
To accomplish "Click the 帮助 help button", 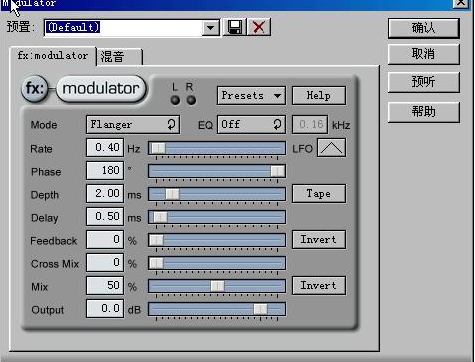I will point(423,112).
